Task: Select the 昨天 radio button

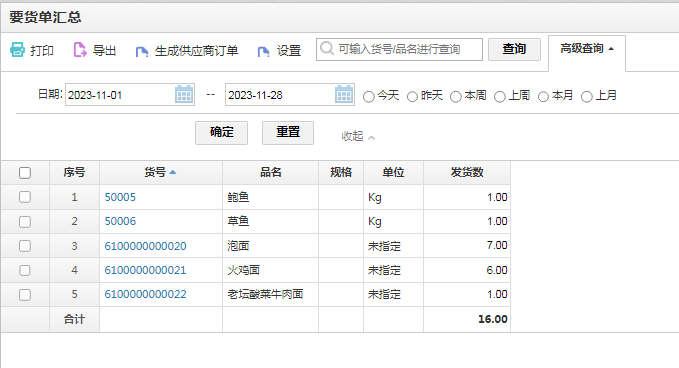Action: (x=412, y=97)
